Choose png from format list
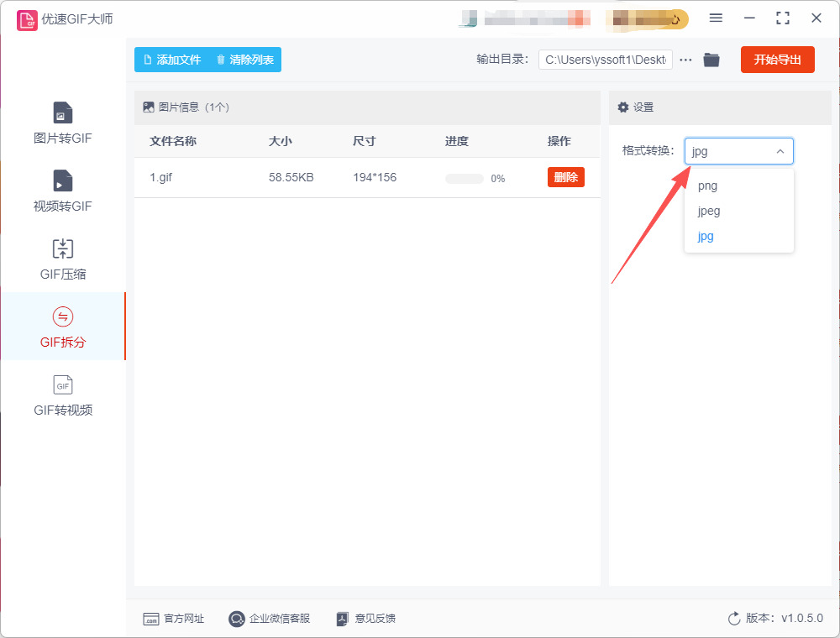This screenshot has height=638, width=840. pos(738,186)
